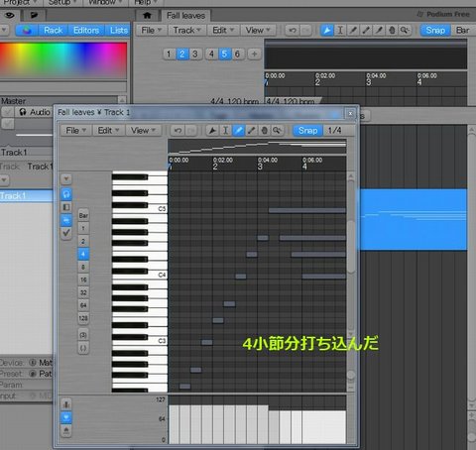Open the Track dropdown menu
Viewport: 476px width, 450px height.
pyautogui.click(x=187, y=31)
